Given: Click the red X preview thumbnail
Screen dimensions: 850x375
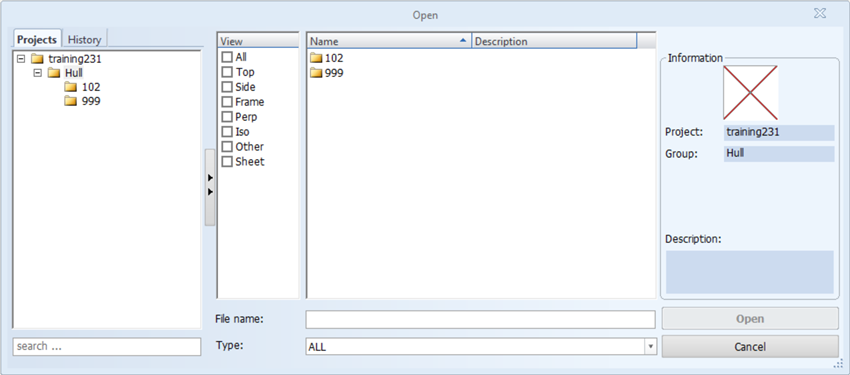Looking at the screenshot, I should click(750, 93).
